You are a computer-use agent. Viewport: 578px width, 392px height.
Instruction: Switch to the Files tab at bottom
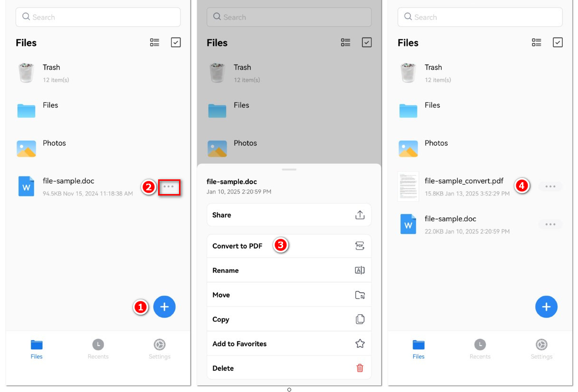[36, 350]
